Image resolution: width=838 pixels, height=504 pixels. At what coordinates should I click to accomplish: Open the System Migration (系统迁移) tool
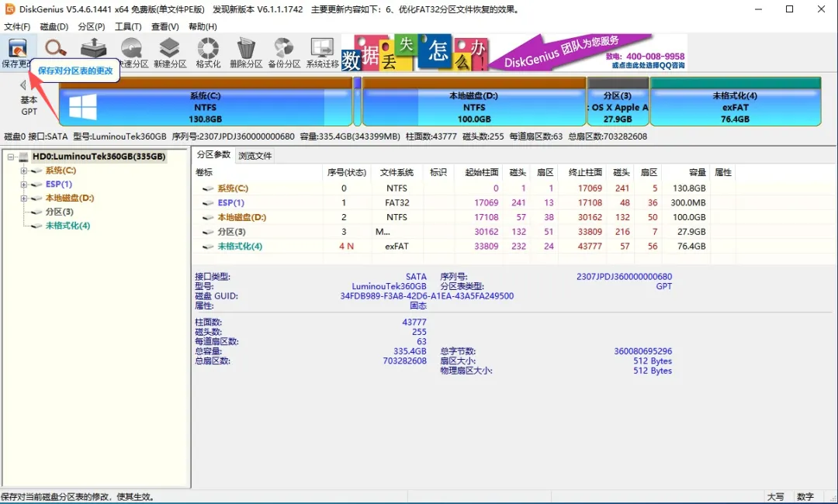[322, 53]
